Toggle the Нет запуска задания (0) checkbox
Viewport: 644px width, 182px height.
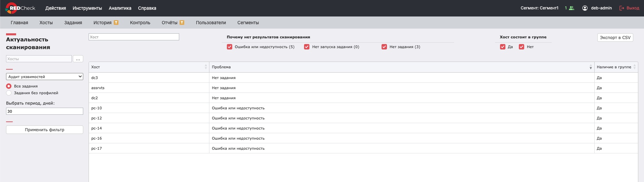307,47
